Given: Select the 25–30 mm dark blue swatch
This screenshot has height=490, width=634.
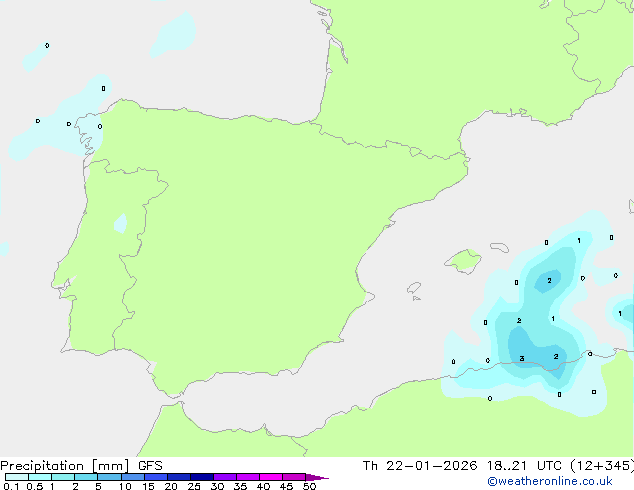Looking at the screenshot, I should click(202, 477).
